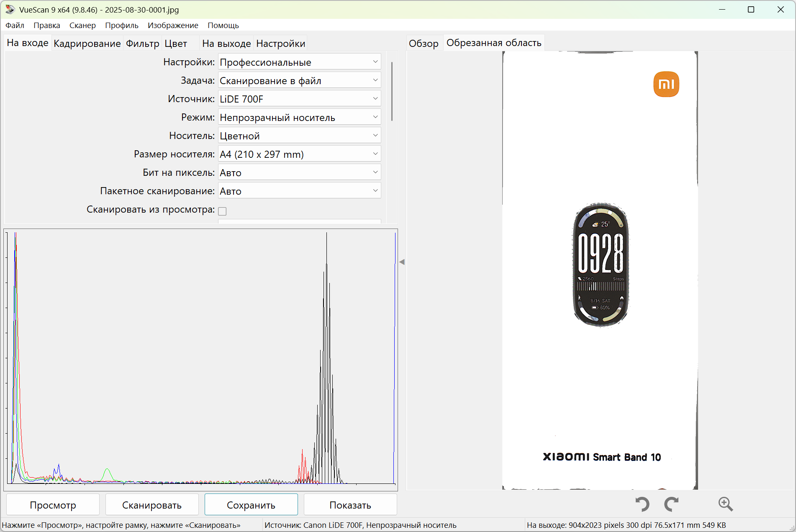
Task: Rotate image left with counterclockwise arrow
Action: pos(642,504)
